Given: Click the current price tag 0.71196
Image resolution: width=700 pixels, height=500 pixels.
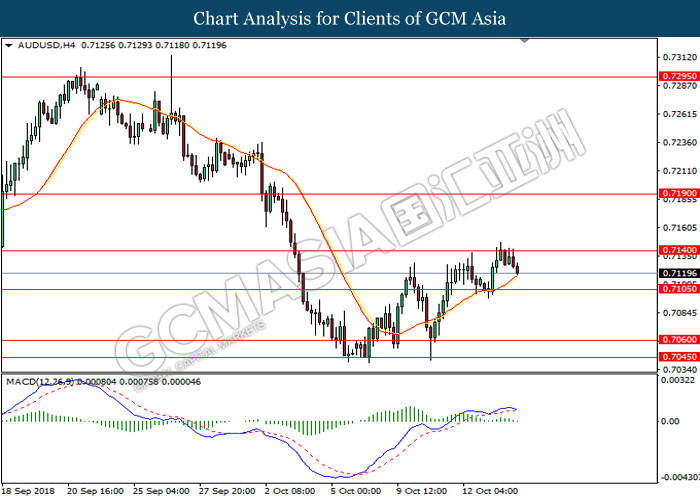Looking at the screenshot, I should pyautogui.click(x=679, y=273).
